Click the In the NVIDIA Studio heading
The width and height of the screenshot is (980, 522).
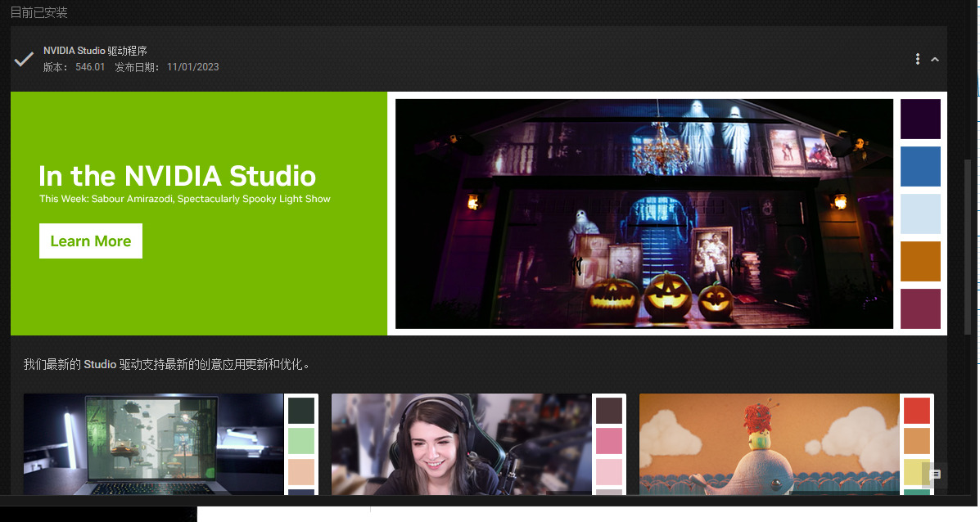point(177,176)
